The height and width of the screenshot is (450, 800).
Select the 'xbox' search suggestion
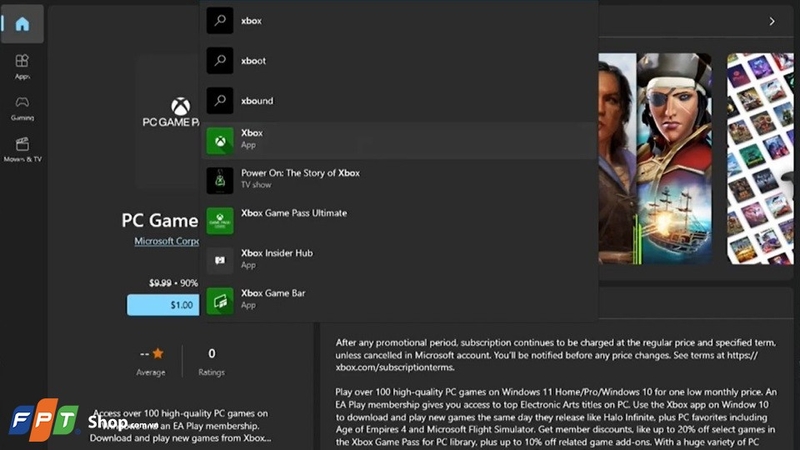[x=398, y=21]
